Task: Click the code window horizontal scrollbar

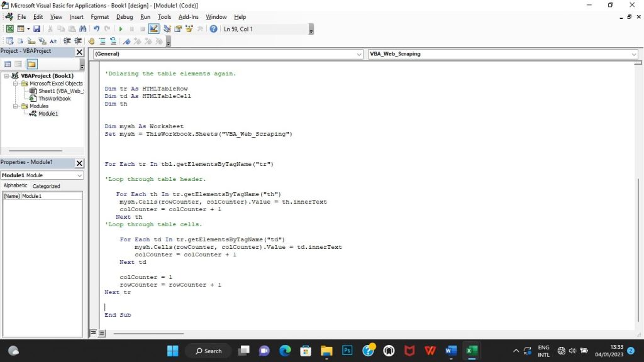Action: tap(148, 333)
